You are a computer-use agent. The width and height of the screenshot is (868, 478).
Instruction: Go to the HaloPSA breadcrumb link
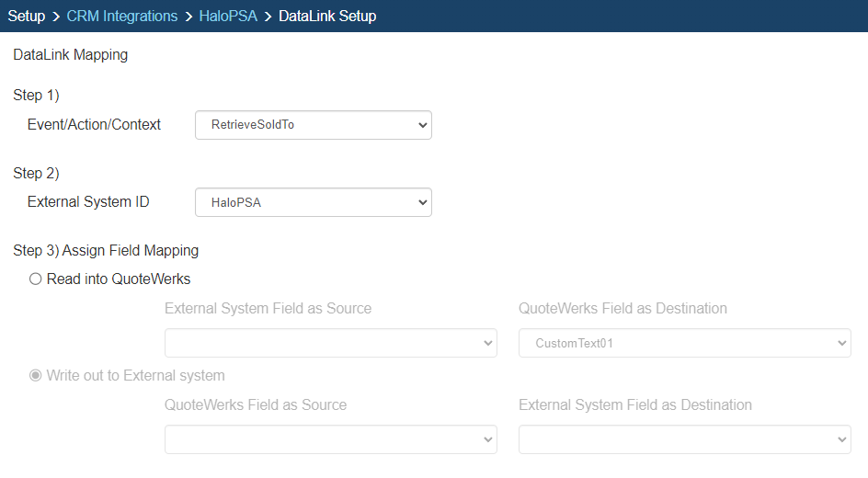[230, 16]
